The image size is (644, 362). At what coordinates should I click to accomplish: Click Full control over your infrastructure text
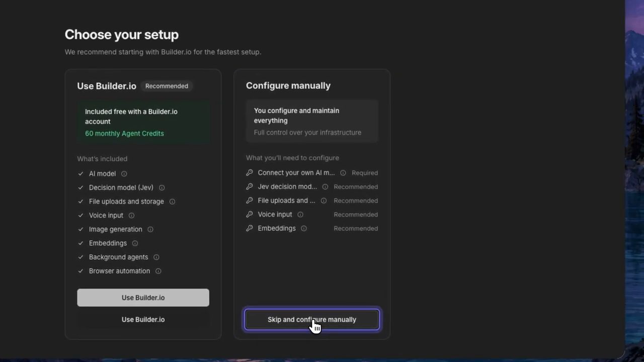307,132
